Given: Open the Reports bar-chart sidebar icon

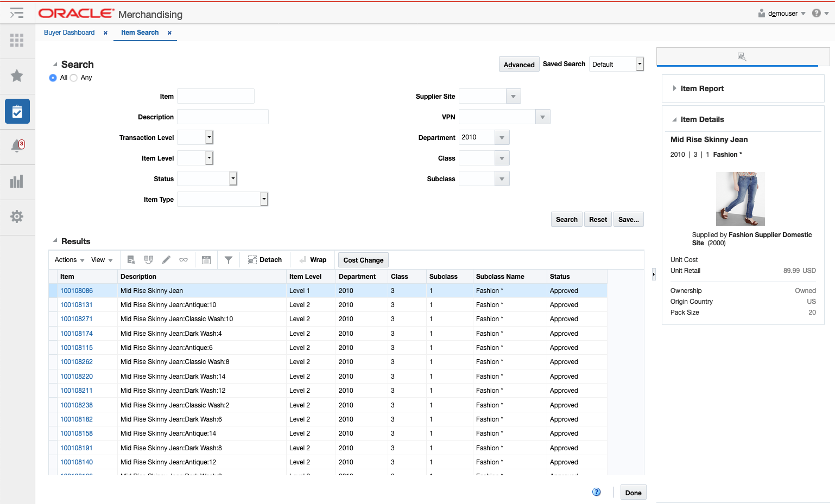Looking at the screenshot, I should [x=17, y=182].
